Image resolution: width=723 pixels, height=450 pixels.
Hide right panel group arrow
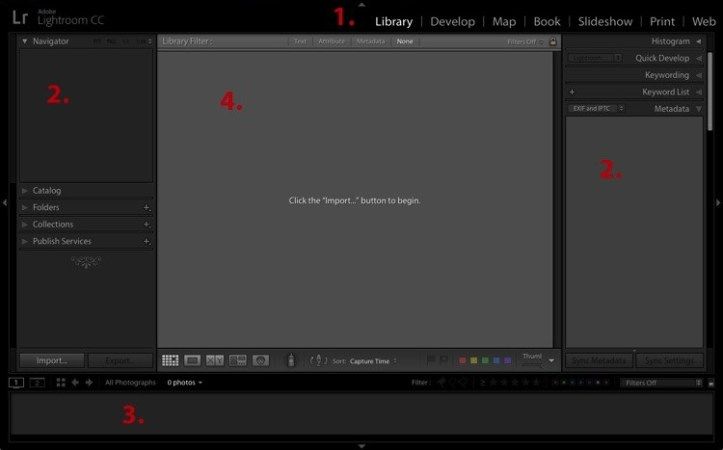(x=718, y=202)
